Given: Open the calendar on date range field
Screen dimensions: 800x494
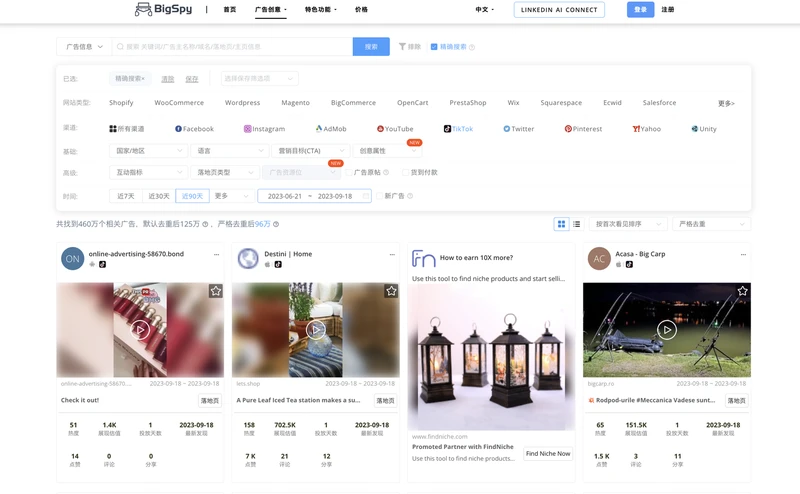Looking at the screenshot, I should 312,196.
